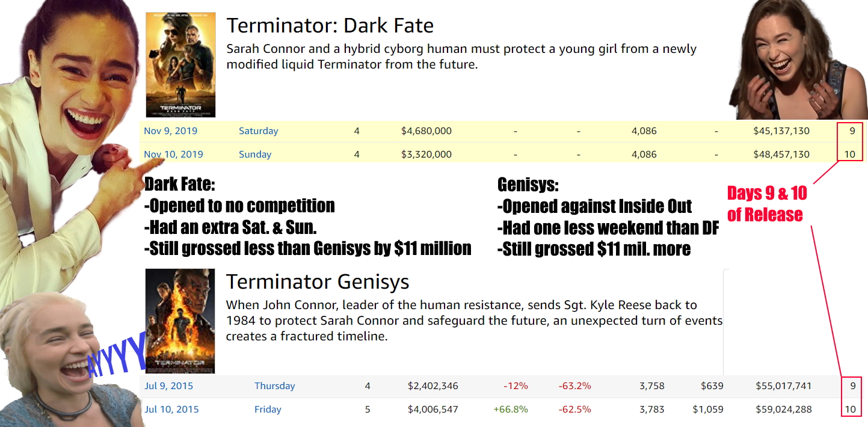Open the Jul 10, 2015 date link
This screenshot has width=868, height=427.
pyautogui.click(x=171, y=409)
